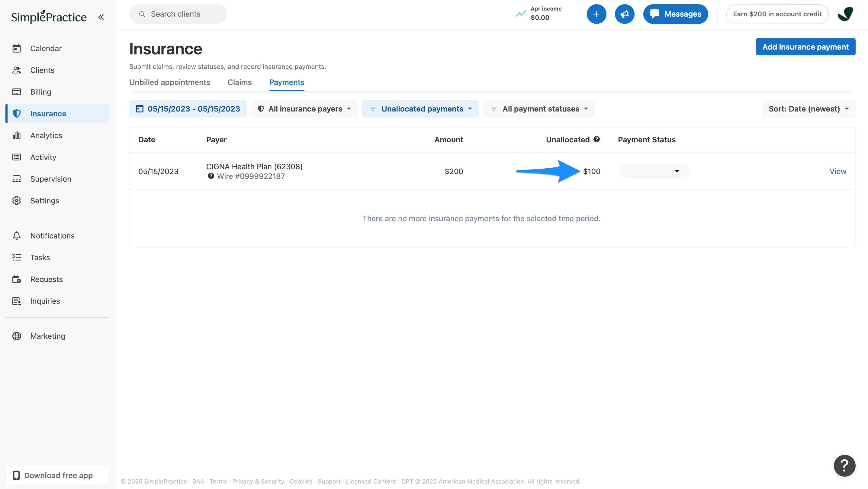
Task: Click the 05/15/2023 date cell
Action: tap(158, 171)
